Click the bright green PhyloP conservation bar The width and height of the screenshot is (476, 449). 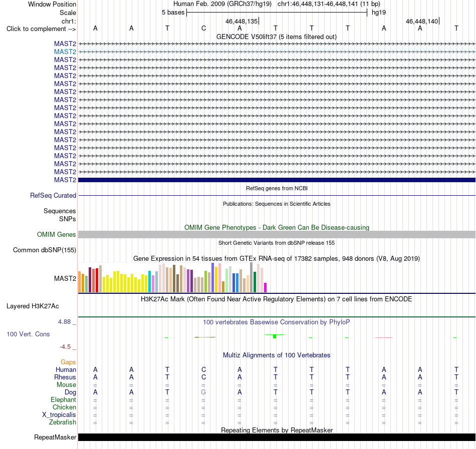coord(275,336)
